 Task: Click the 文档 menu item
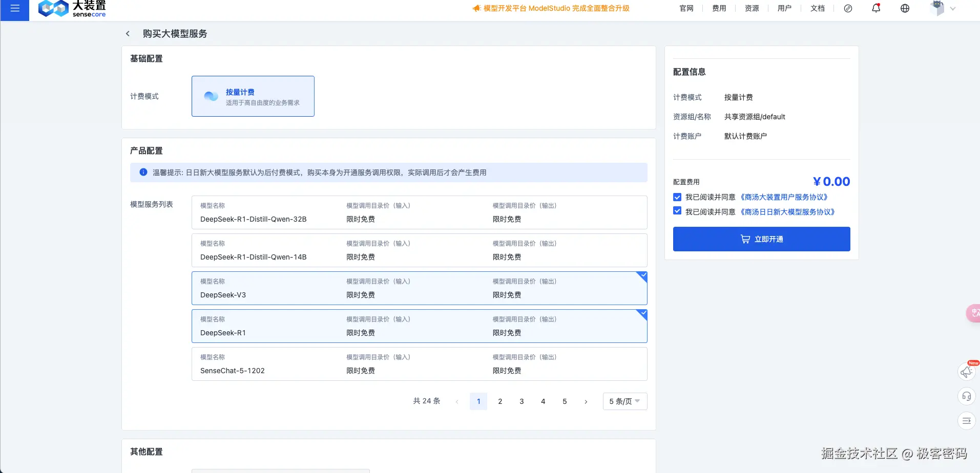[817, 8]
